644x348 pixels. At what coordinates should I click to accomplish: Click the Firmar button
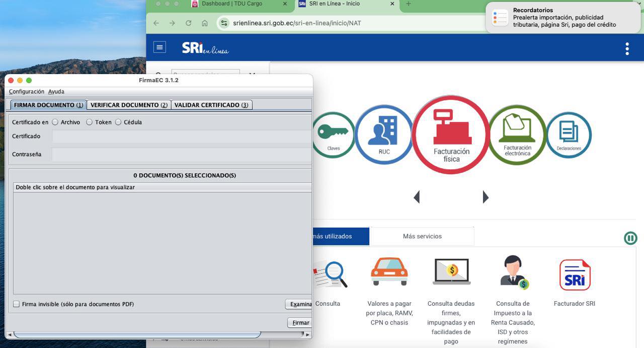300,323
